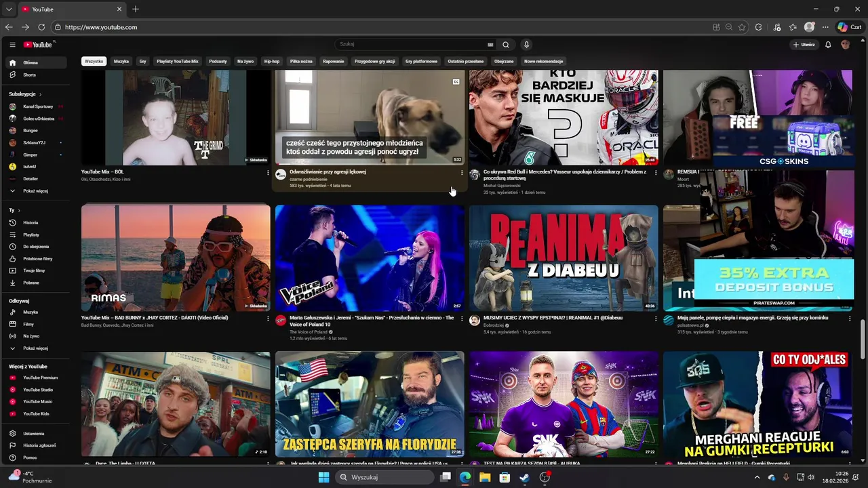The image size is (868, 488).
Task: Open Subskrypcje section chevron
Action: click(40, 94)
